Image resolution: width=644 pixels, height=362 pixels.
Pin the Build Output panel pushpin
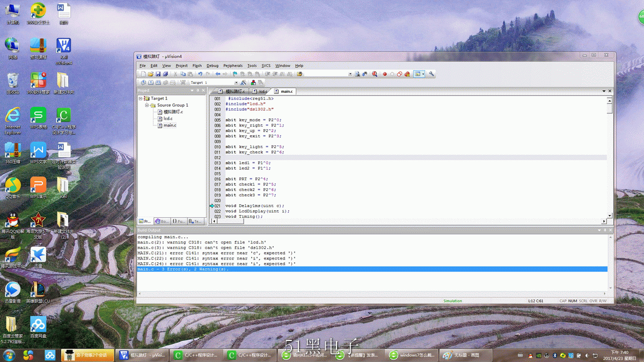click(604, 230)
